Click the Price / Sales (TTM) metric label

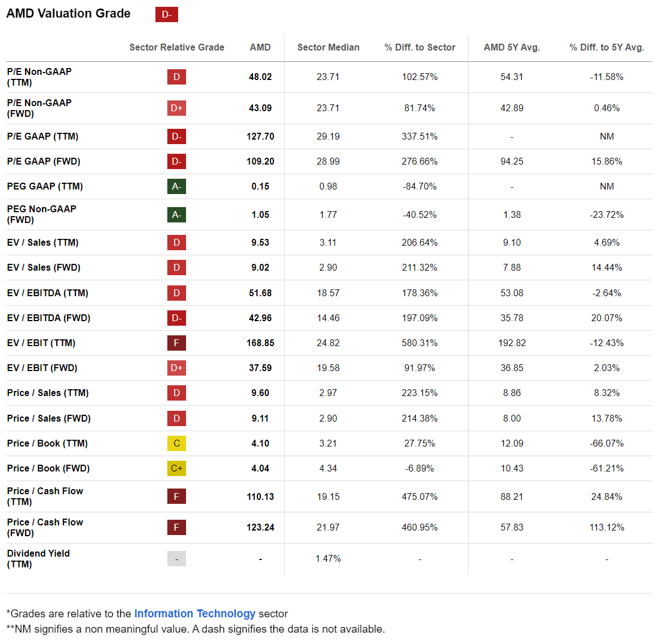pyautogui.click(x=48, y=393)
